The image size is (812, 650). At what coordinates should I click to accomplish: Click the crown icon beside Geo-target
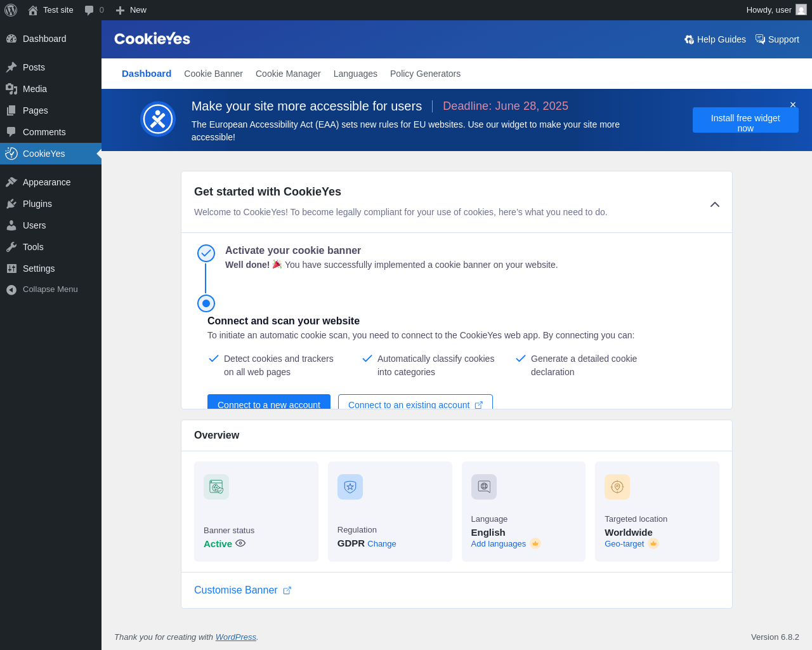(x=653, y=543)
